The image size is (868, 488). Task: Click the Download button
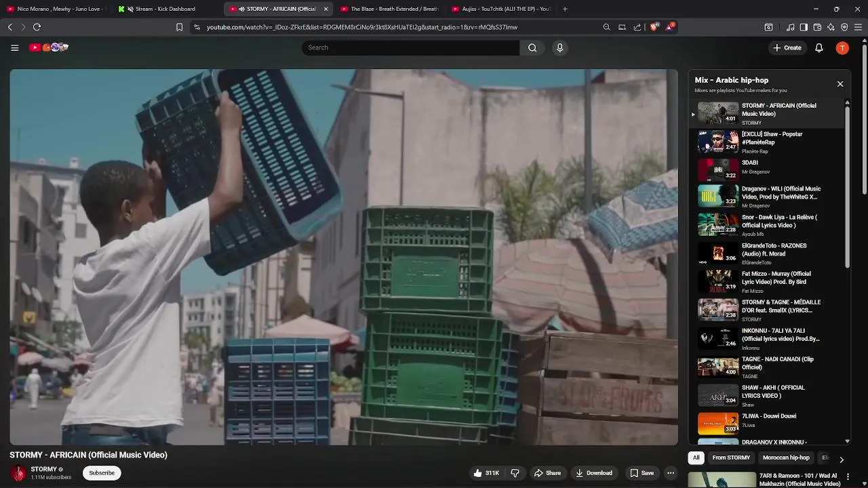click(x=594, y=473)
